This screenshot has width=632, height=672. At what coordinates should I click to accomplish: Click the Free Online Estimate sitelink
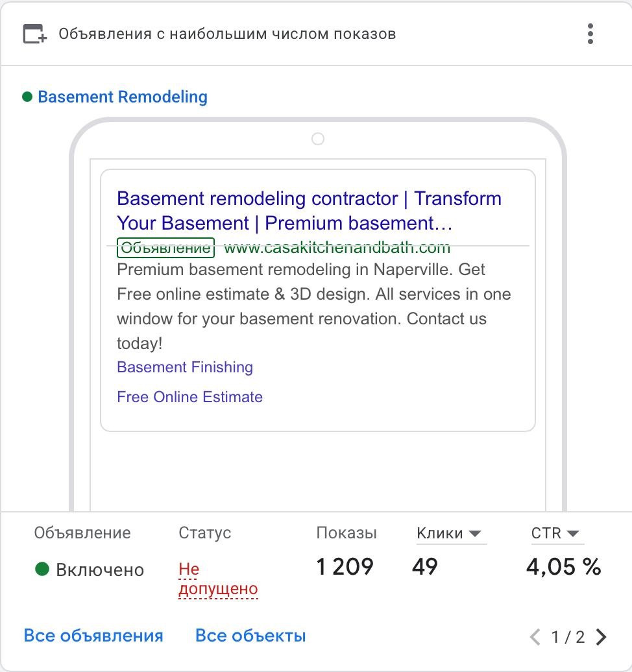coord(189,397)
